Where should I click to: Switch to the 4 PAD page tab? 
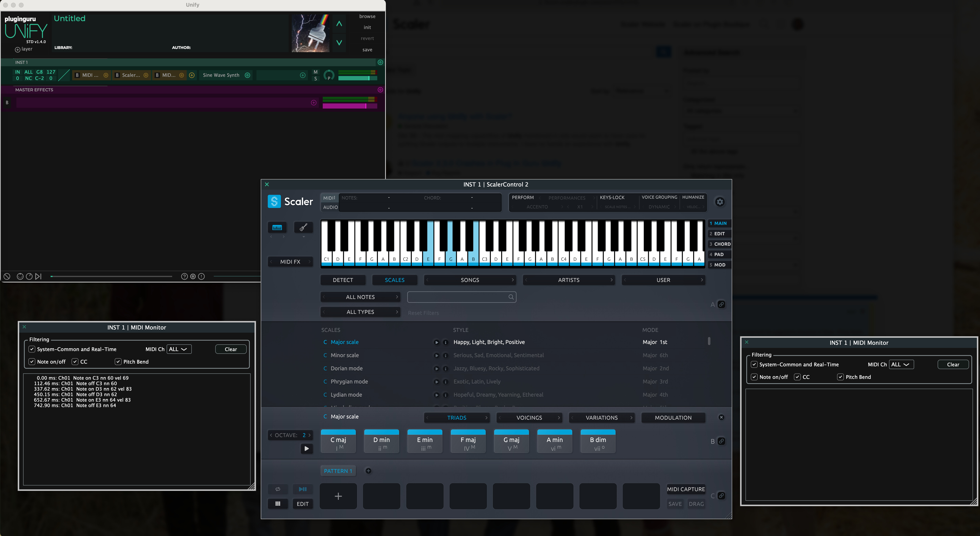click(x=719, y=254)
